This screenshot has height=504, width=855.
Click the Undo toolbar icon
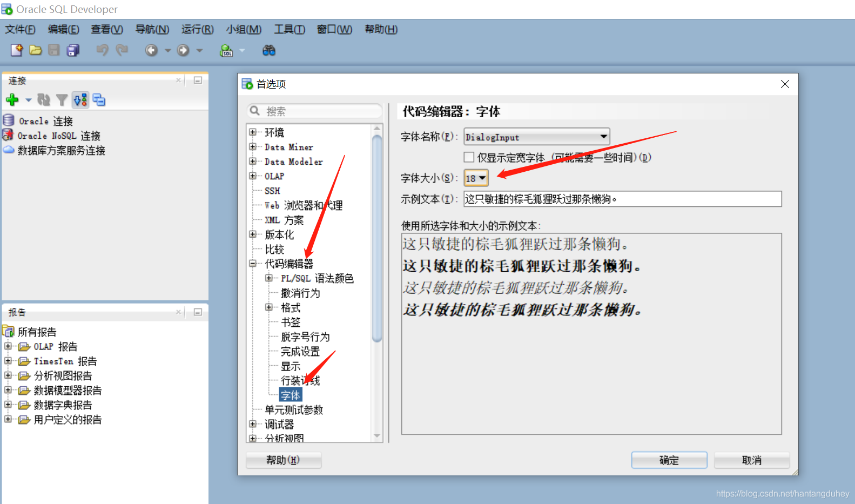[102, 50]
